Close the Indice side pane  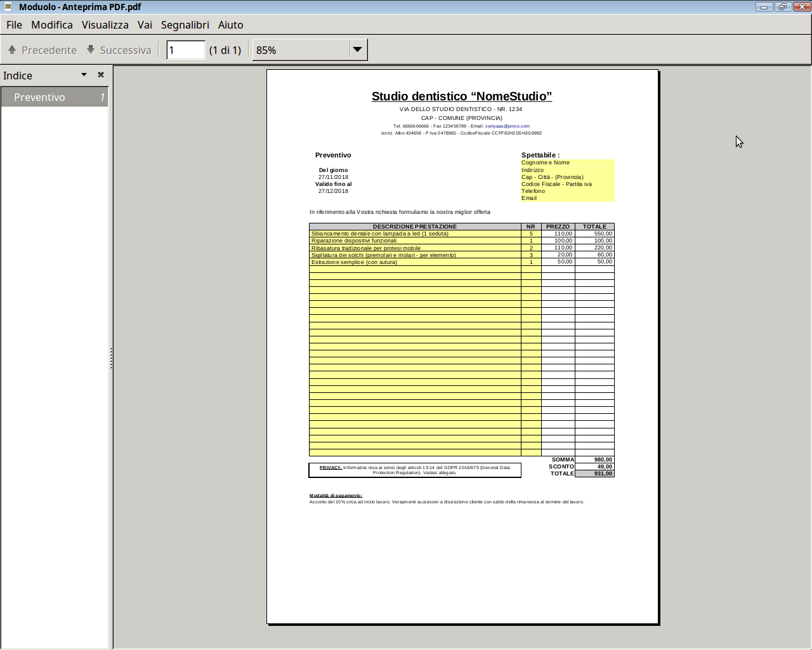tap(100, 75)
